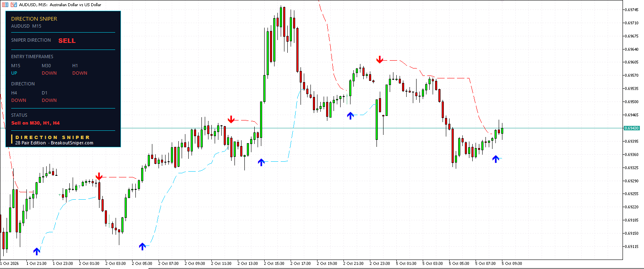The height and width of the screenshot is (269, 644).
Task: Click the 'DOWN' value under M30
Action: click(49, 73)
